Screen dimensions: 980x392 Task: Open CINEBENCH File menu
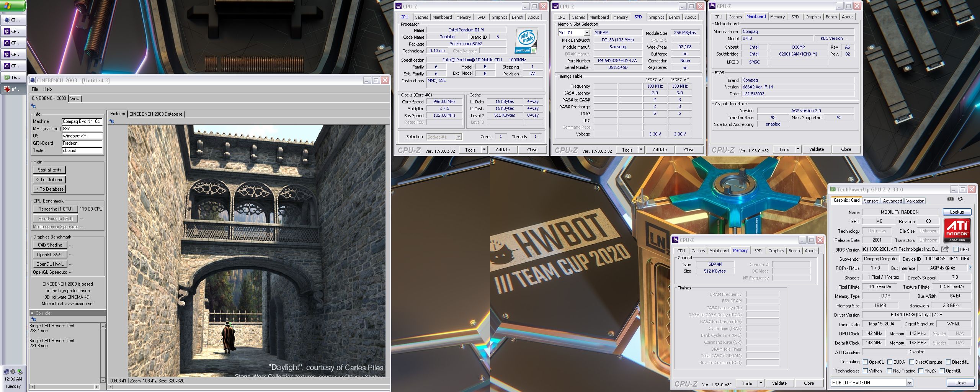(35, 89)
